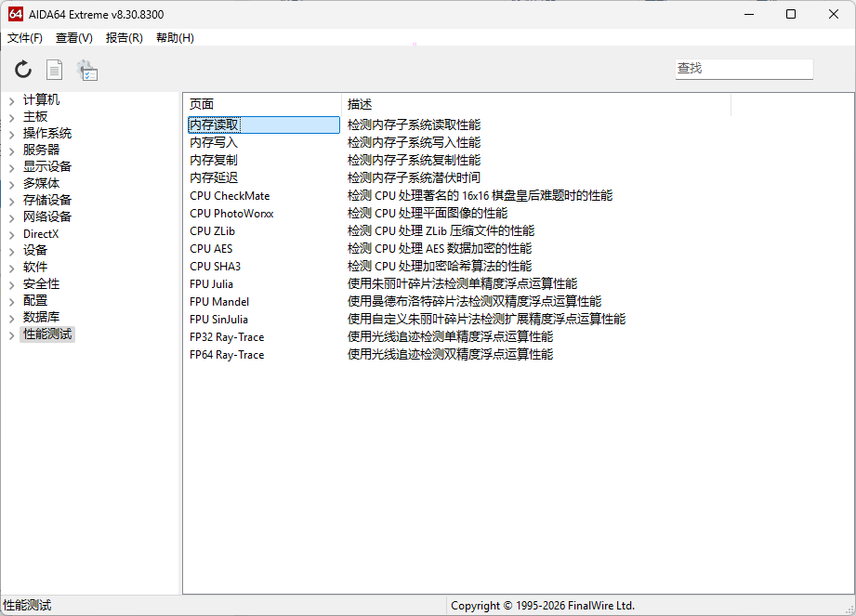
Task: Select 软件 in the sidebar tree
Action: pyautogui.click(x=35, y=268)
